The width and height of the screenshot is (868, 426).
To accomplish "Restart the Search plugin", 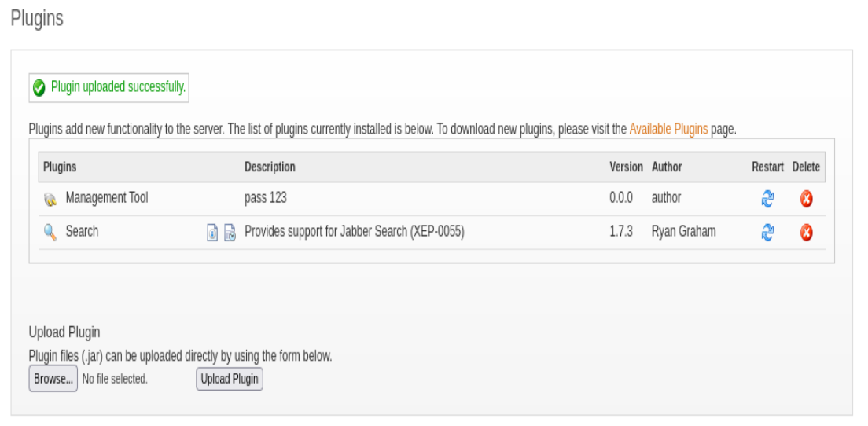I will tap(767, 233).
